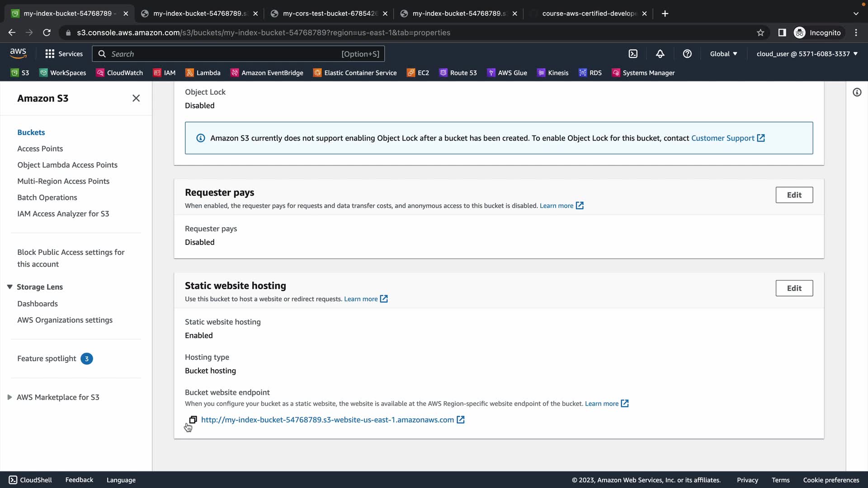Open the Global region dropdown
The height and width of the screenshot is (488, 868).
[x=723, y=54]
